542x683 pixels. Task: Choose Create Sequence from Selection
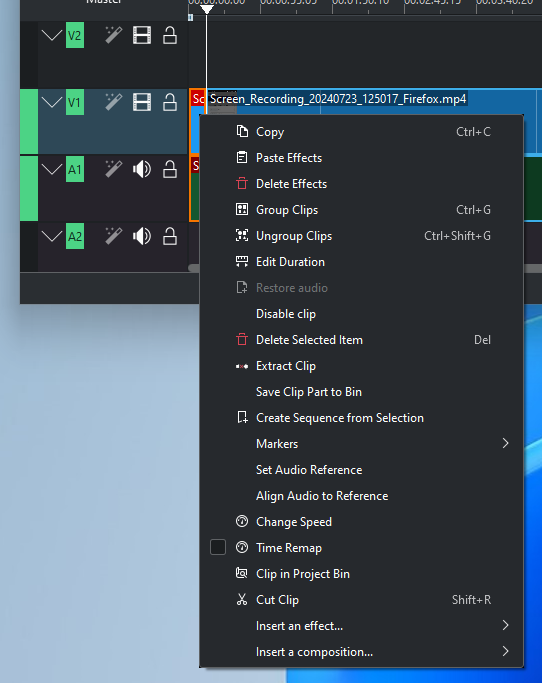pyautogui.click(x=362, y=418)
